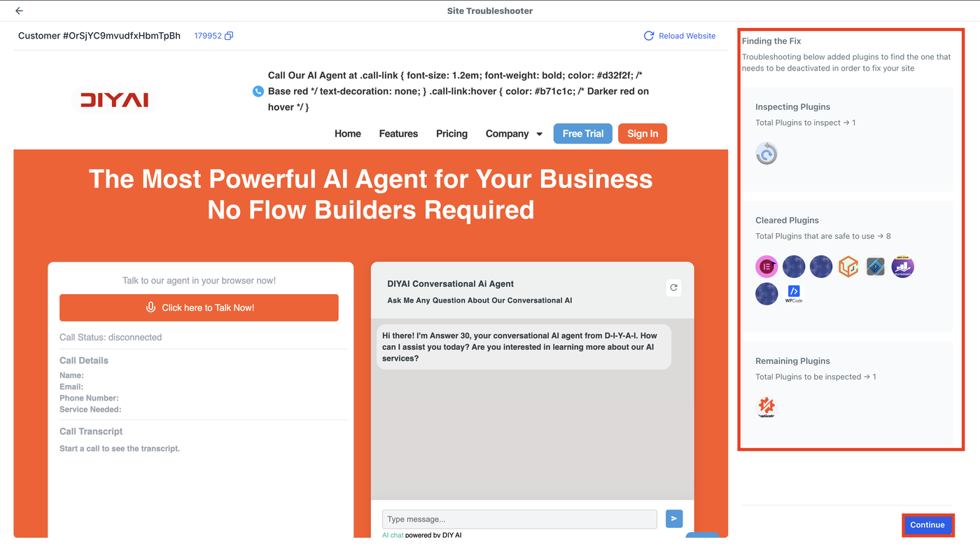Click the "Inspecting Plugins" heading
Viewport: 980px width, 544px height.
[792, 107]
